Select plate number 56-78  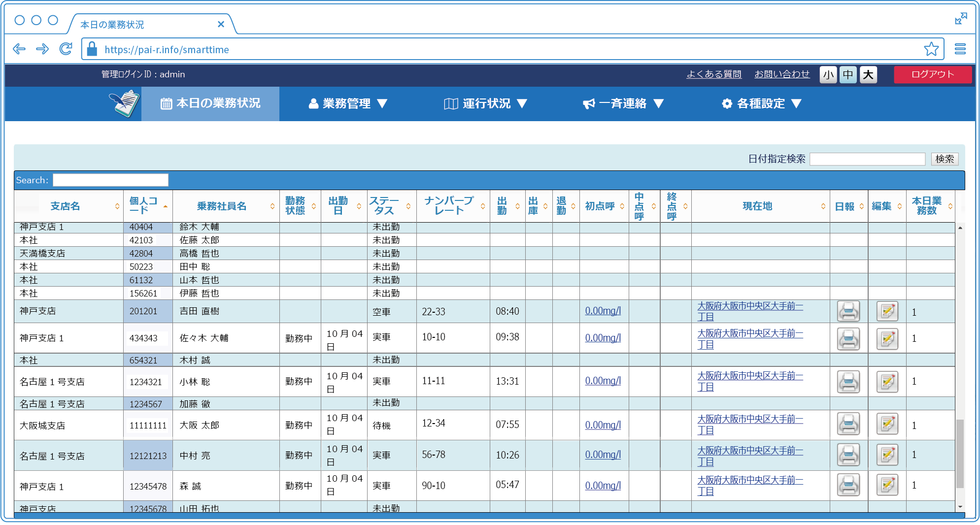pos(434,455)
